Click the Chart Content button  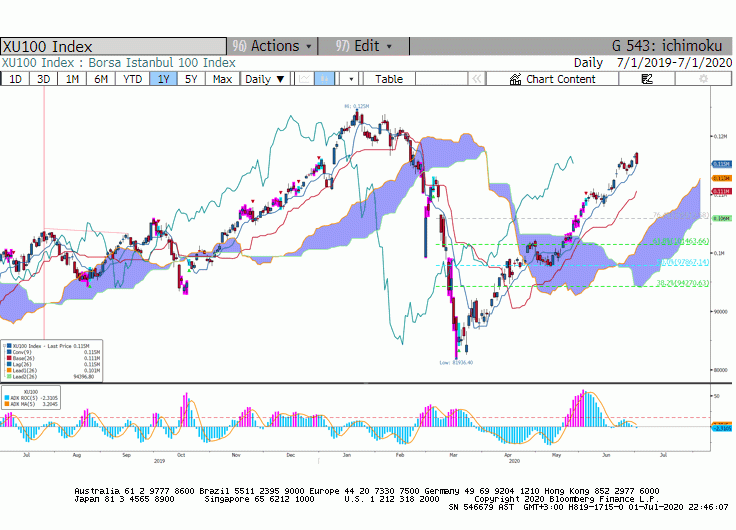(x=552, y=79)
